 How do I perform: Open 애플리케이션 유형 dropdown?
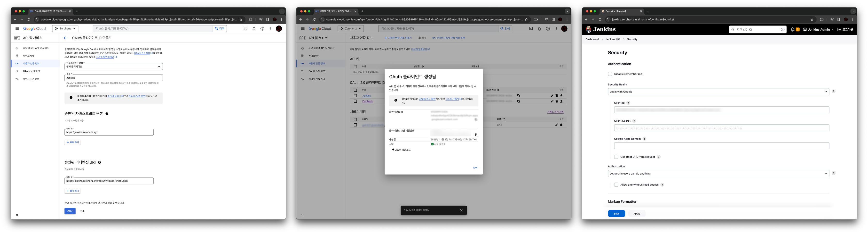(x=114, y=67)
